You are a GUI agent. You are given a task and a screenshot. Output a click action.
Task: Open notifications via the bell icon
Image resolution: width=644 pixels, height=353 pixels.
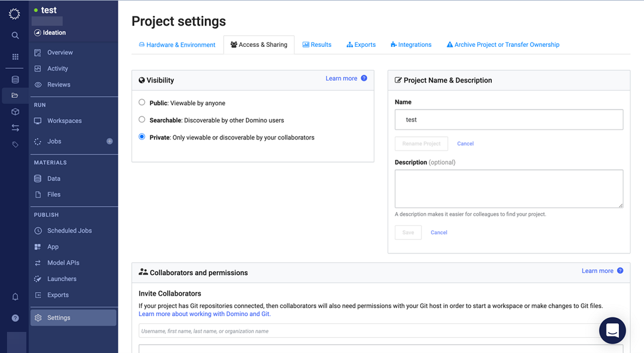click(15, 297)
